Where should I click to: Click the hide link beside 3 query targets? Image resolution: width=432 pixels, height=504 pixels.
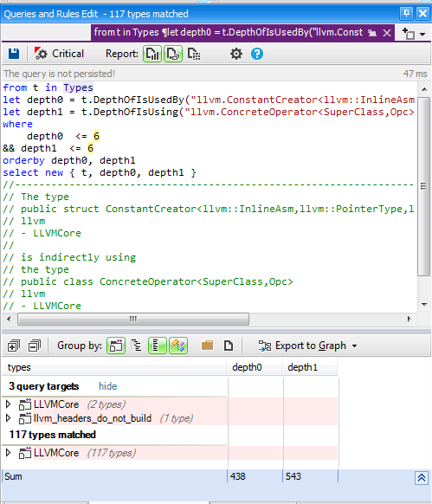click(x=107, y=386)
